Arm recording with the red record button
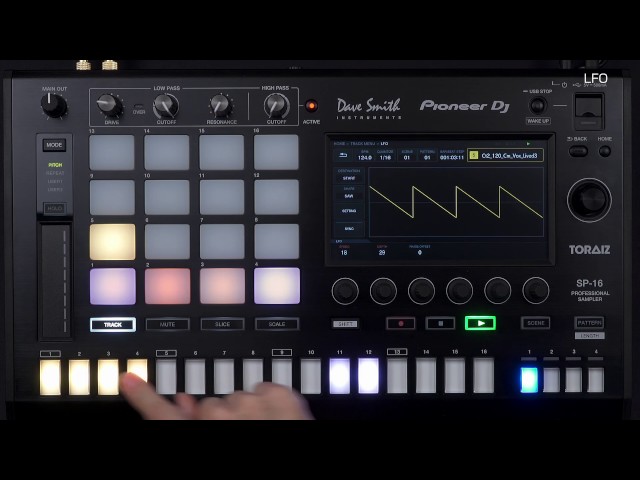 point(401,323)
